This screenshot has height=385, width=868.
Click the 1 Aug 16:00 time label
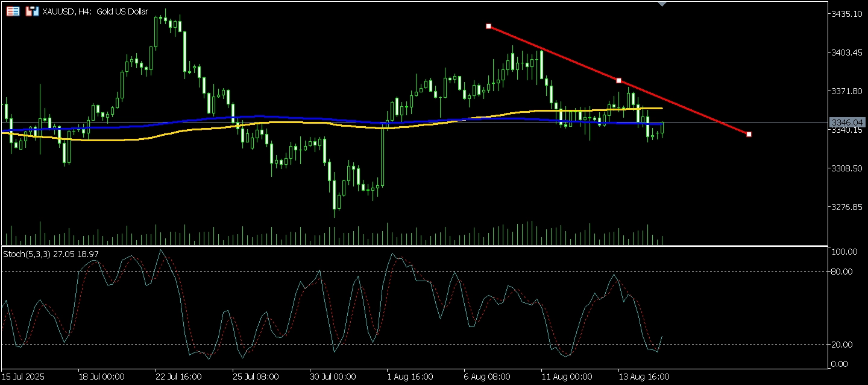[x=410, y=377]
